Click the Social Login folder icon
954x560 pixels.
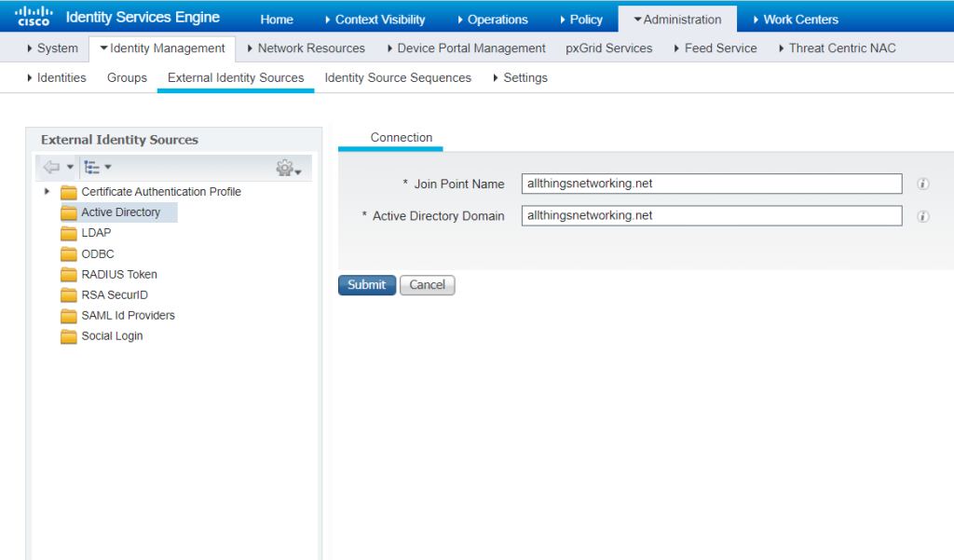pos(69,336)
